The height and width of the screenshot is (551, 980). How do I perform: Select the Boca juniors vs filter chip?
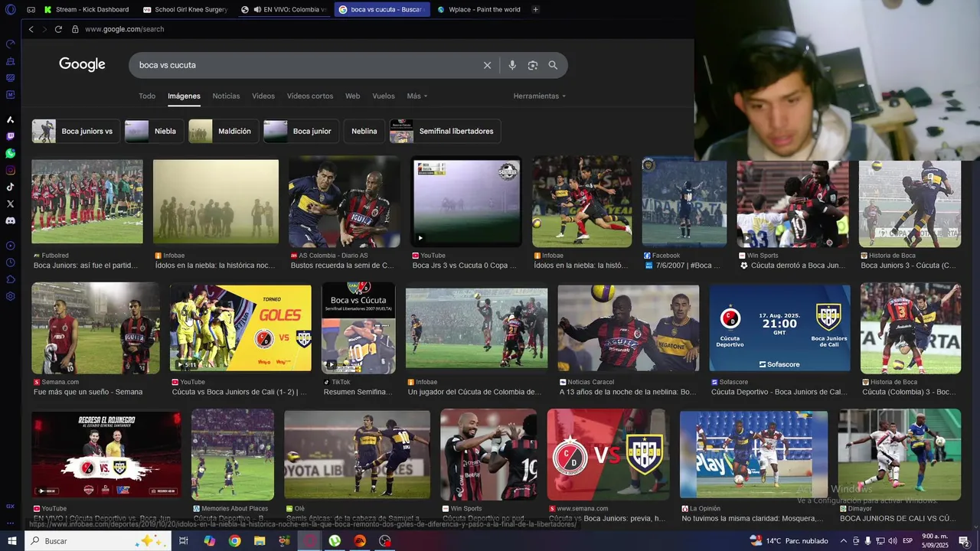point(76,131)
